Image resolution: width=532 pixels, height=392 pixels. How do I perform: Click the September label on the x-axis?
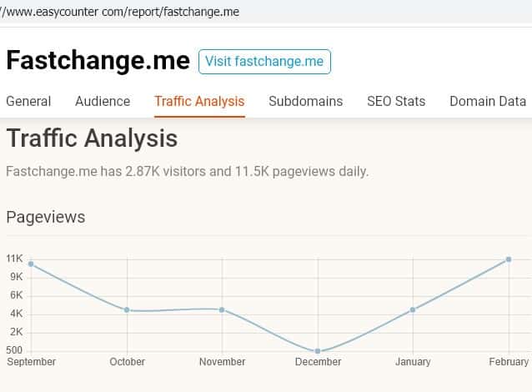(31, 362)
